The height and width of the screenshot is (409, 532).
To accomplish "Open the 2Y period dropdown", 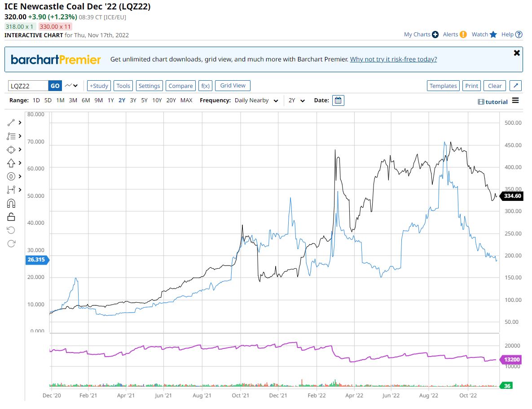I will click(297, 100).
